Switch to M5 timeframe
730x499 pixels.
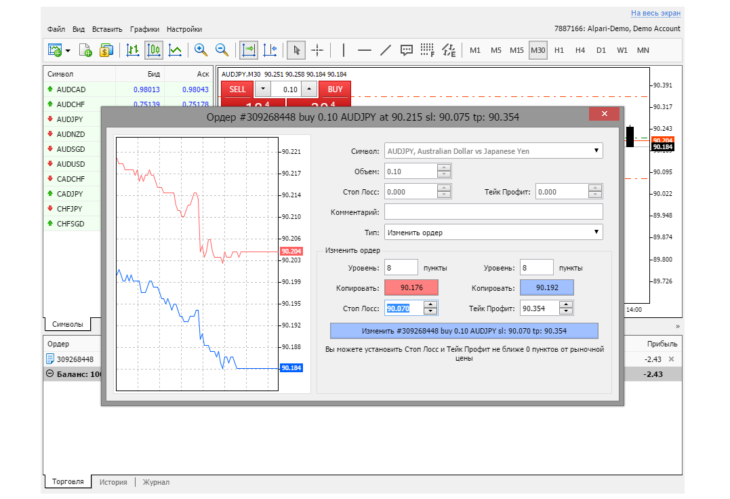pyautogui.click(x=496, y=50)
